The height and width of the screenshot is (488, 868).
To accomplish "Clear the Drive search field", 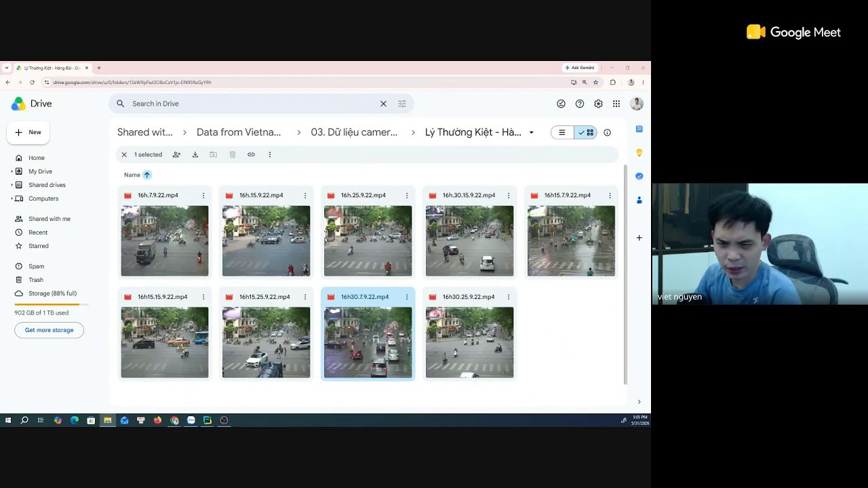I will pyautogui.click(x=383, y=104).
